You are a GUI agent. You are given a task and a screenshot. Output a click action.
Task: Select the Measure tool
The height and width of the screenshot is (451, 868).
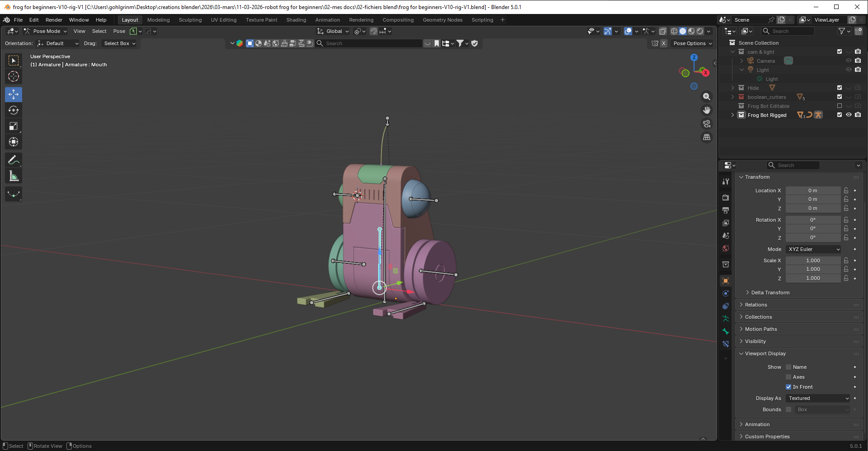[14, 177]
